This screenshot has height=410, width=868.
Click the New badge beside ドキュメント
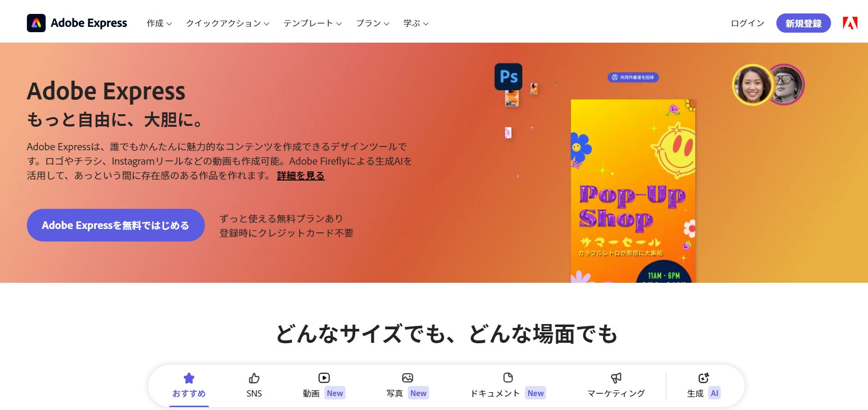(535, 393)
